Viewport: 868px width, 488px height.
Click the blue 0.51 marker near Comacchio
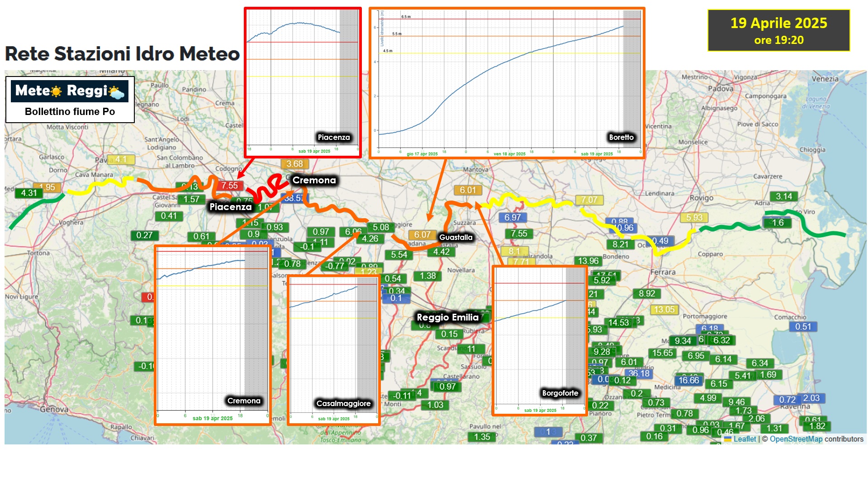pyautogui.click(x=803, y=326)
